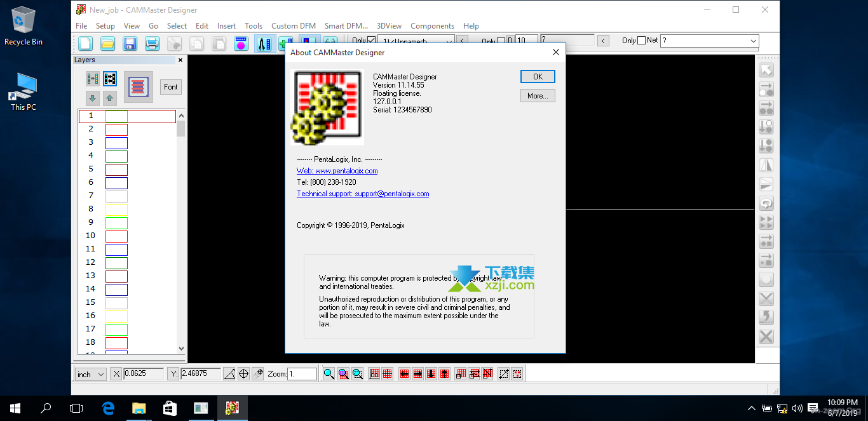Click the magenta zoom-window magnifier icon
The image size is (868, 421).
point(343,373)
